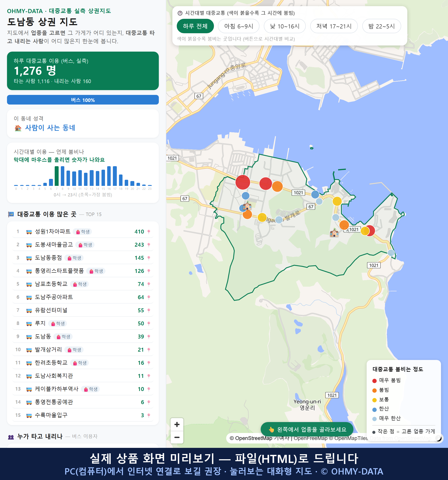Viewport: 448px width, 480px height.
Task: Click the bus icon of 발개삼거리 row
Action: [x=29, y=350]
